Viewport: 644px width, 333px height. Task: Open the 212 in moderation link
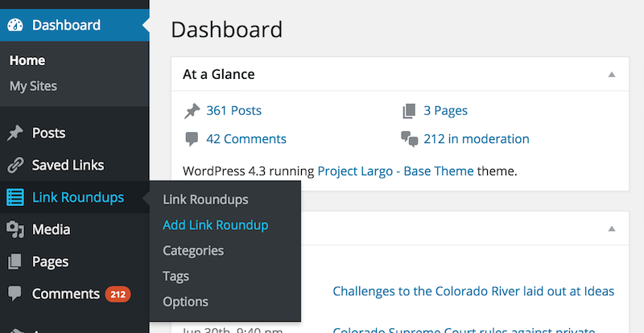pos(477,139)
